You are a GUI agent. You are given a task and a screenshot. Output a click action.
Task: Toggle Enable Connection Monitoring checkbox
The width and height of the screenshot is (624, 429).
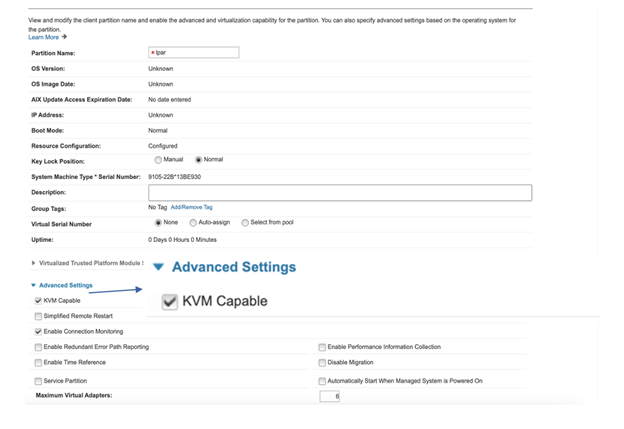click(38, 332)
